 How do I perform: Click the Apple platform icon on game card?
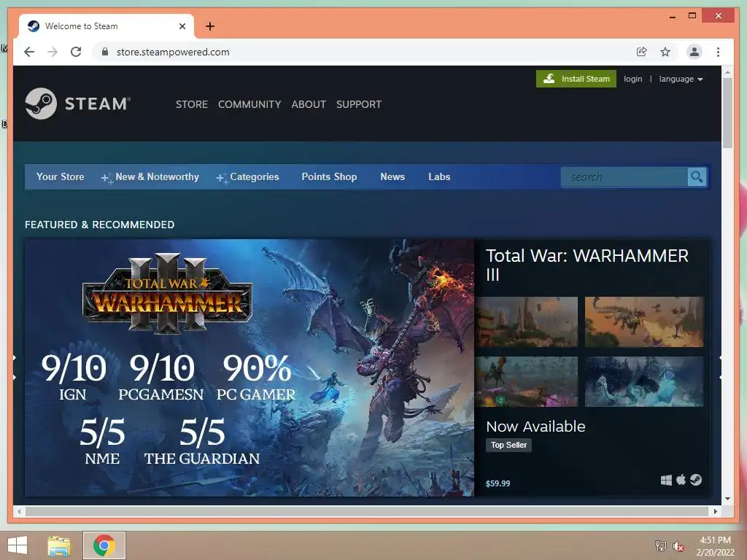click(x=681, y=480)
